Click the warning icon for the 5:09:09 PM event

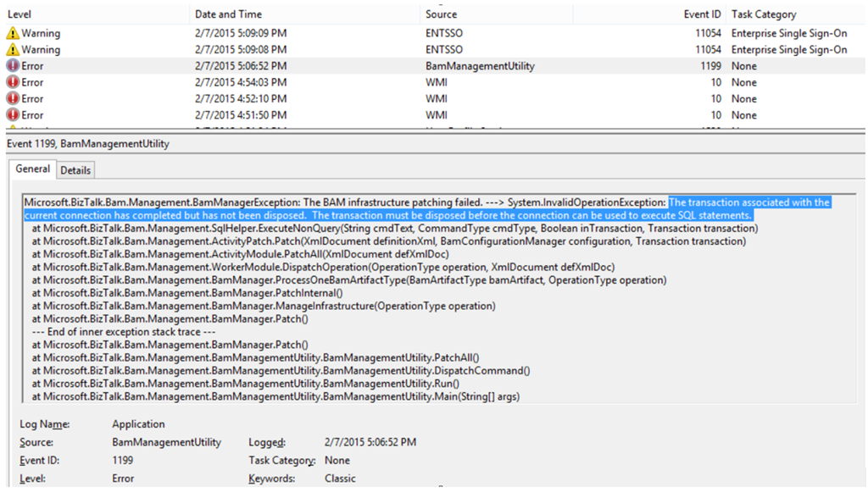pyautogui.click(x=12, y=33)
